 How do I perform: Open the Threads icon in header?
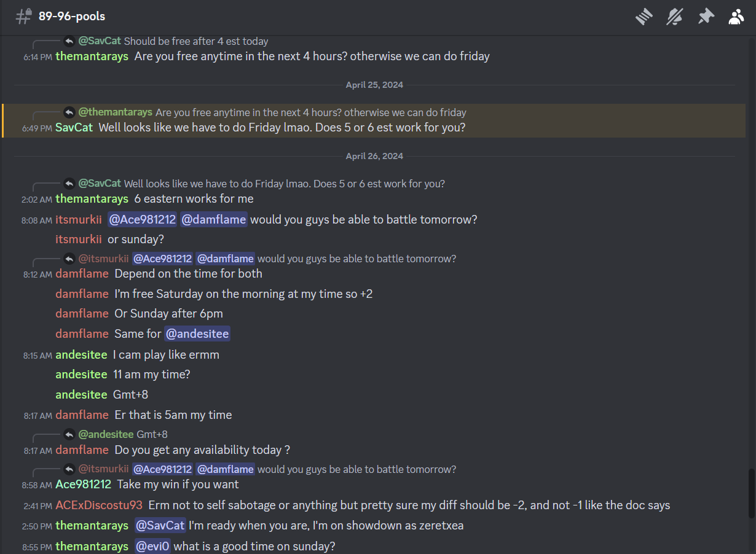click(644, 17)
